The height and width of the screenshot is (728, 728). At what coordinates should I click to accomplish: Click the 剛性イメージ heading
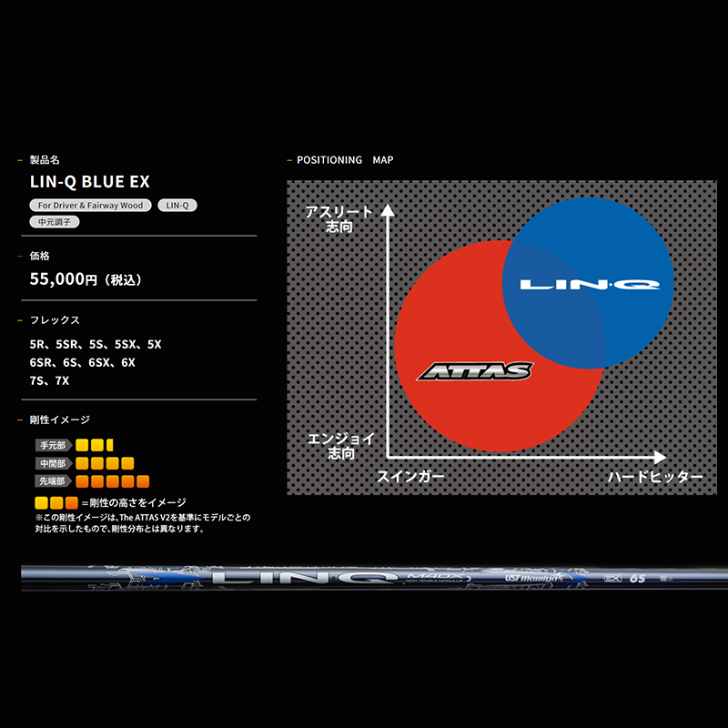tap(59, 420)
